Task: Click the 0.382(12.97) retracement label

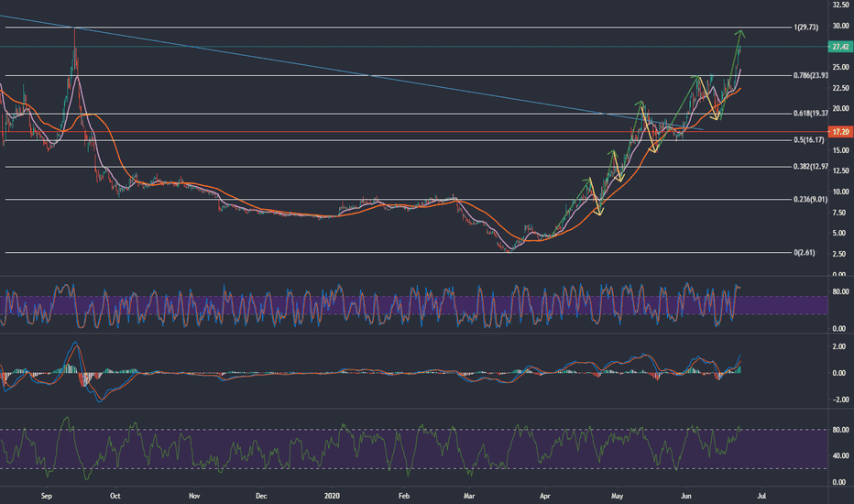Action: (810, 167)
